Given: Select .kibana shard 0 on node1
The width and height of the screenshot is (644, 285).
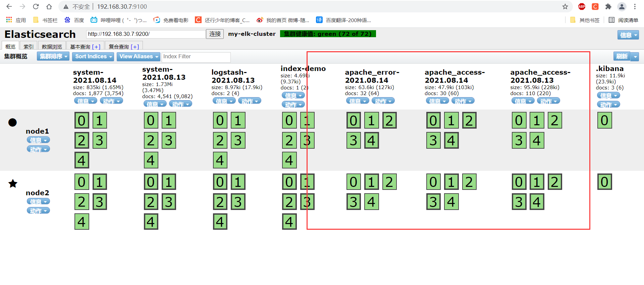Looking at the screenshot, I should pos(604,121).
